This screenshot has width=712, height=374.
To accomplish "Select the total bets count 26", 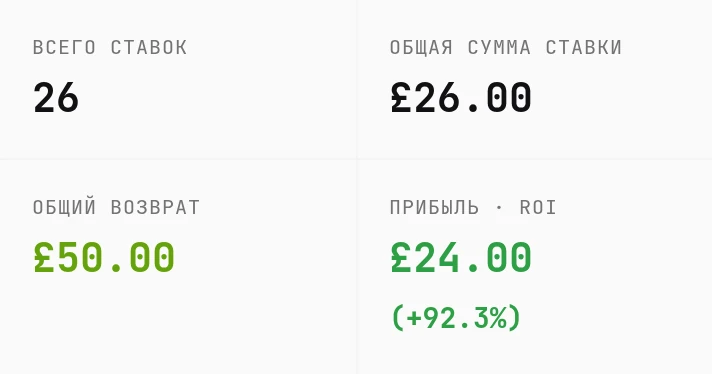I will pyautogui.click(x=56, y=98).
